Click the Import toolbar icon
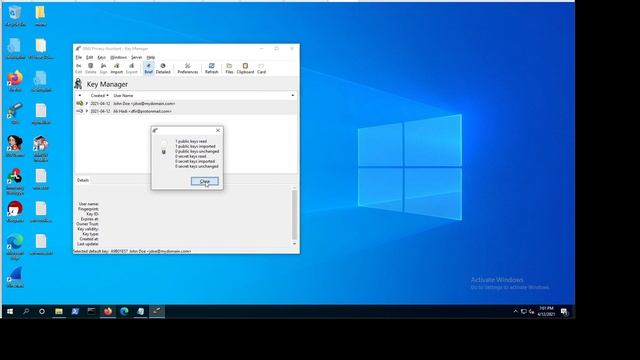 (116, 68)
